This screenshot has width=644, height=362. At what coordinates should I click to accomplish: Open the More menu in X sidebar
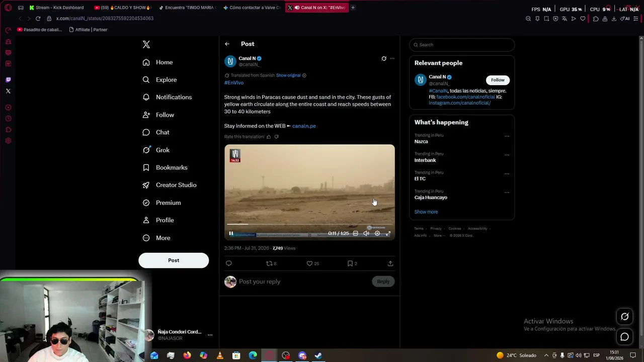click(x=156, y=238)
